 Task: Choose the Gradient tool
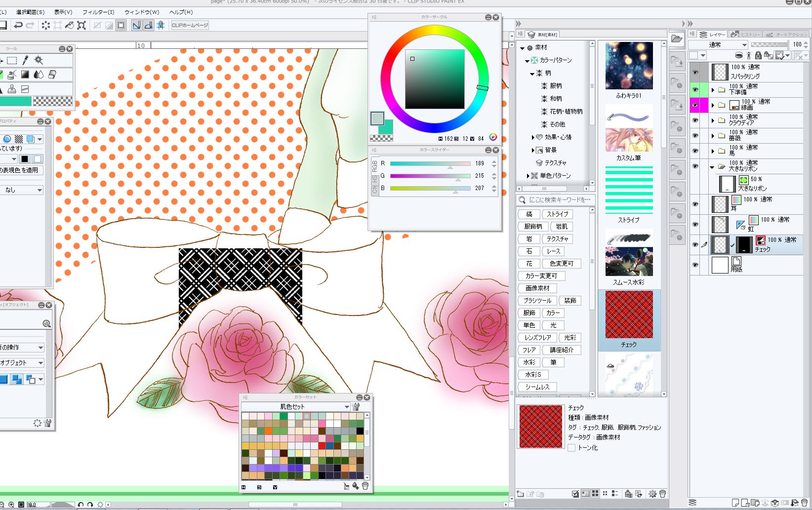[25, 75]
